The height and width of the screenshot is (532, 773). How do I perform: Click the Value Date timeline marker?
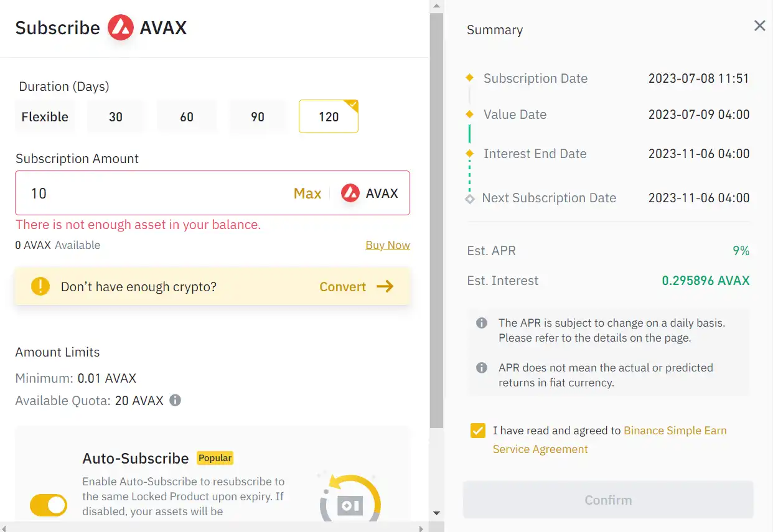(x=470, y=114)
